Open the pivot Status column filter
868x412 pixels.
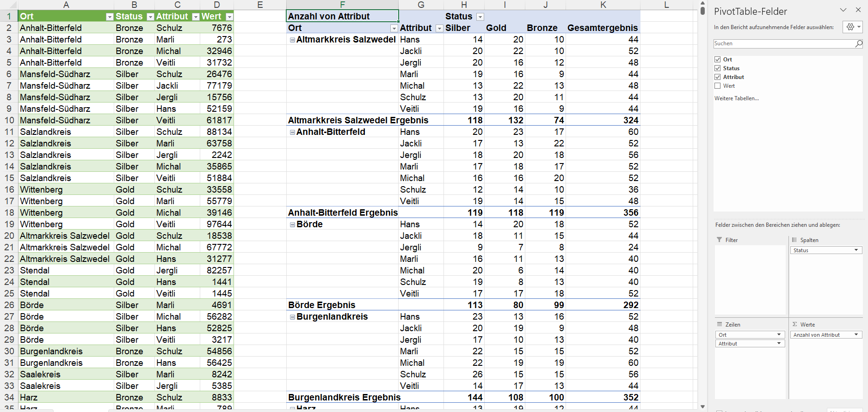(480, 17)
